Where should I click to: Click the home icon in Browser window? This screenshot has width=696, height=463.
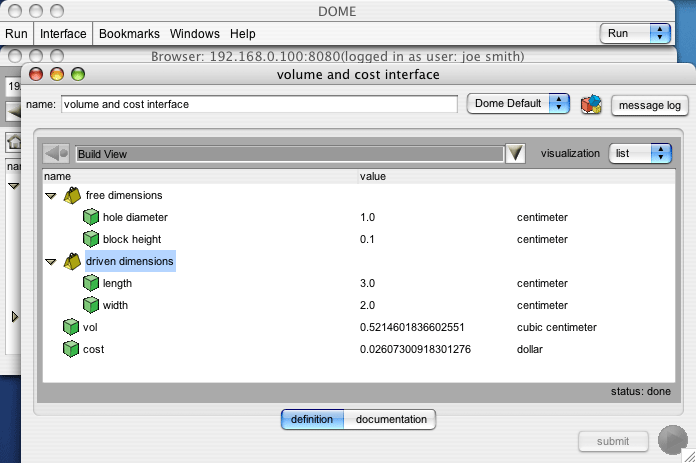[x=14, y=142]
